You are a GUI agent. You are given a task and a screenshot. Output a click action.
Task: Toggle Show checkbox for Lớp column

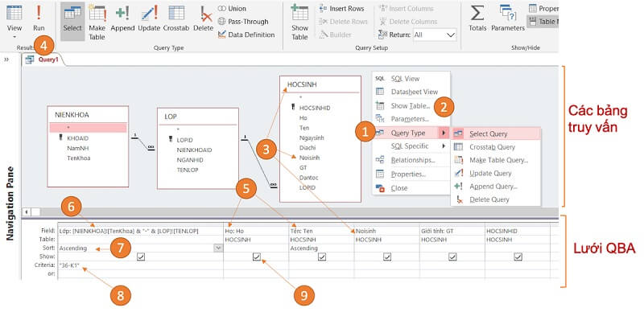(x=142, y=257)
